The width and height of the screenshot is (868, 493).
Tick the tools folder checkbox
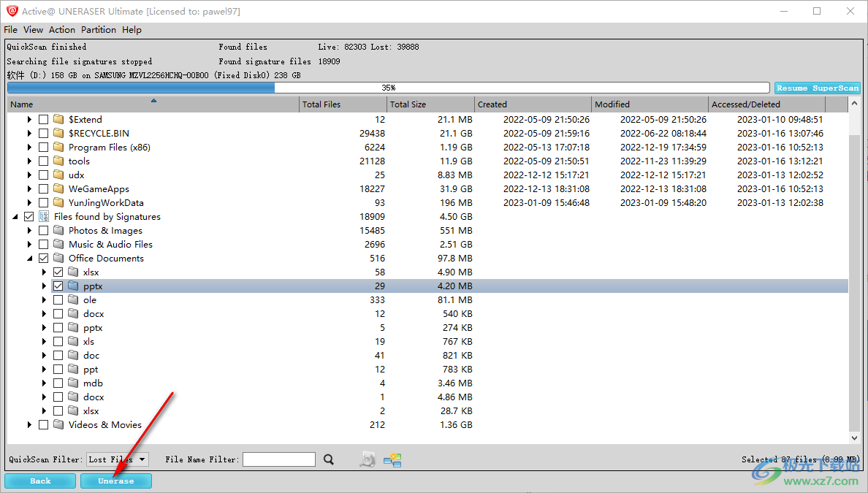(44, 161)
